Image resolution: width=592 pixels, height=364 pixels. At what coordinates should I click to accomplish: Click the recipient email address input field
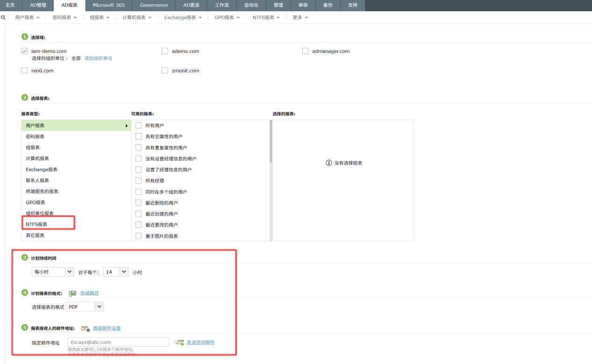(x=118, y=342)
